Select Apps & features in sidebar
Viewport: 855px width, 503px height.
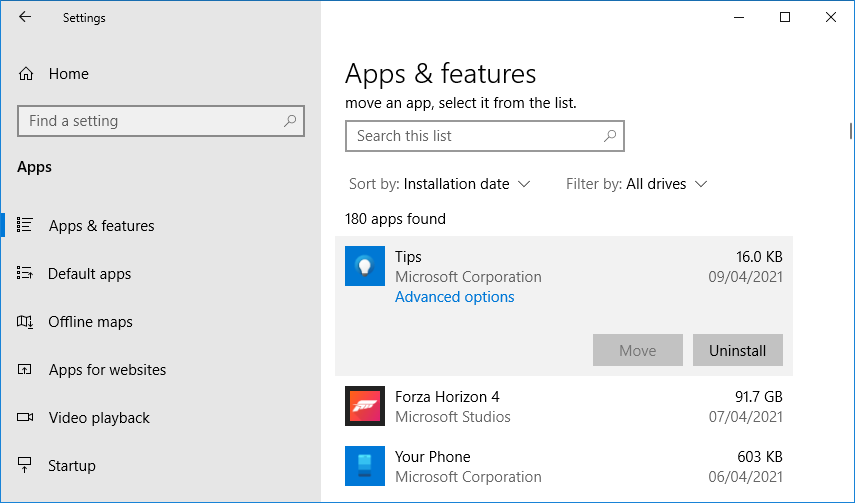pyautogui.click(x=101, y=226)
